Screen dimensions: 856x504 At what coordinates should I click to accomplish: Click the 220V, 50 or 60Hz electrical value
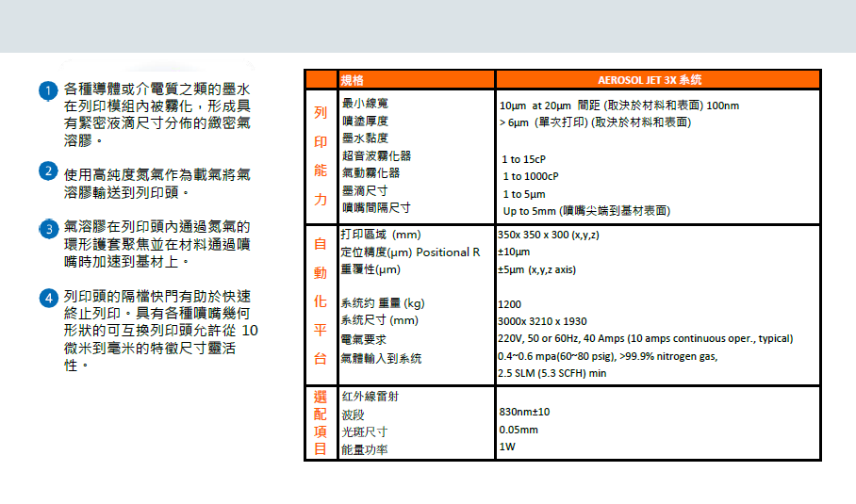tap(645, 338)
